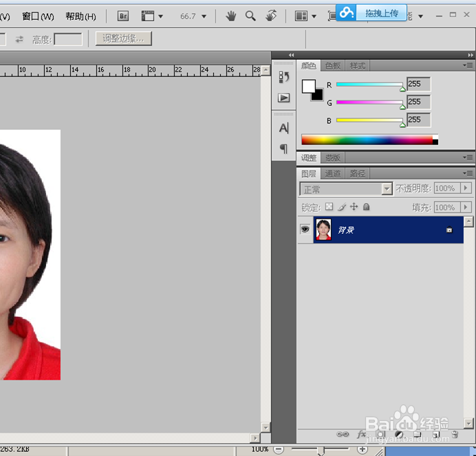The width and height of the screenshot is (476, 456).
Task: Click the 高度 height input field
Action: 68,39
